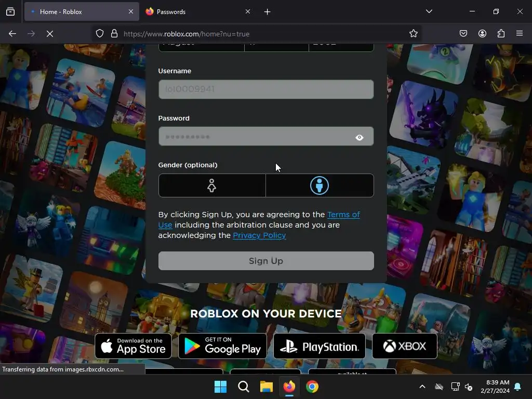Viewport: 532px width, 399px height.
Task: Show hidden system tray icons
Action: tap(422, 387)
